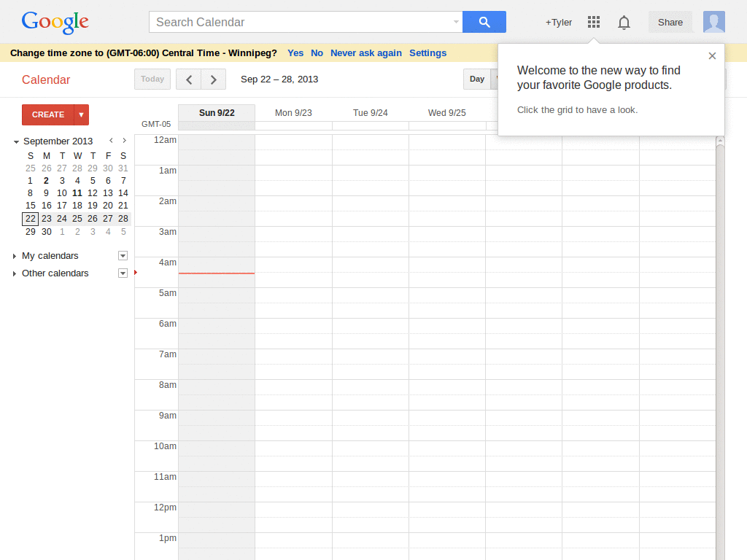Viewport: 747px width, 560px height.
Task: Open search options dropdown arrow
Action: coord(456,22)
